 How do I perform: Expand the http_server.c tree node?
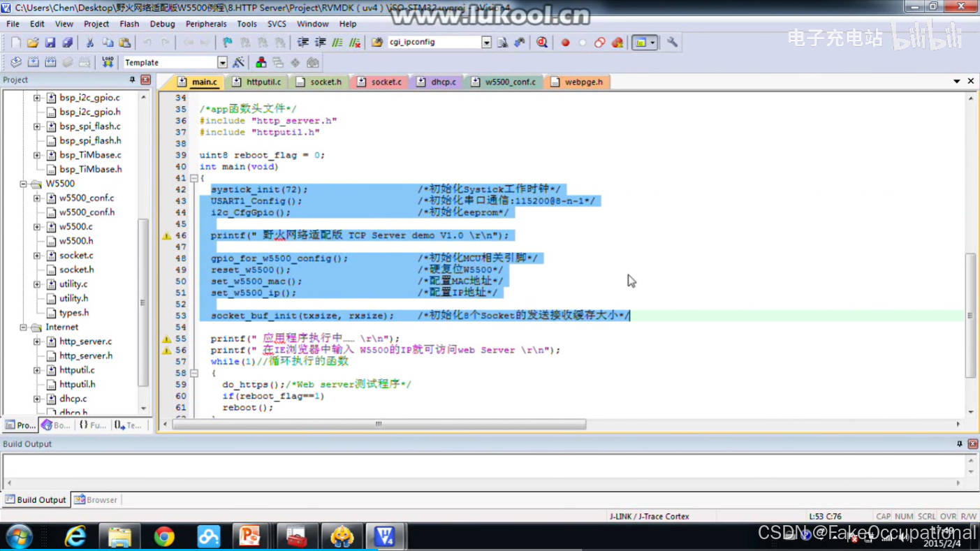pyautogui.click(x=37, y=341)
